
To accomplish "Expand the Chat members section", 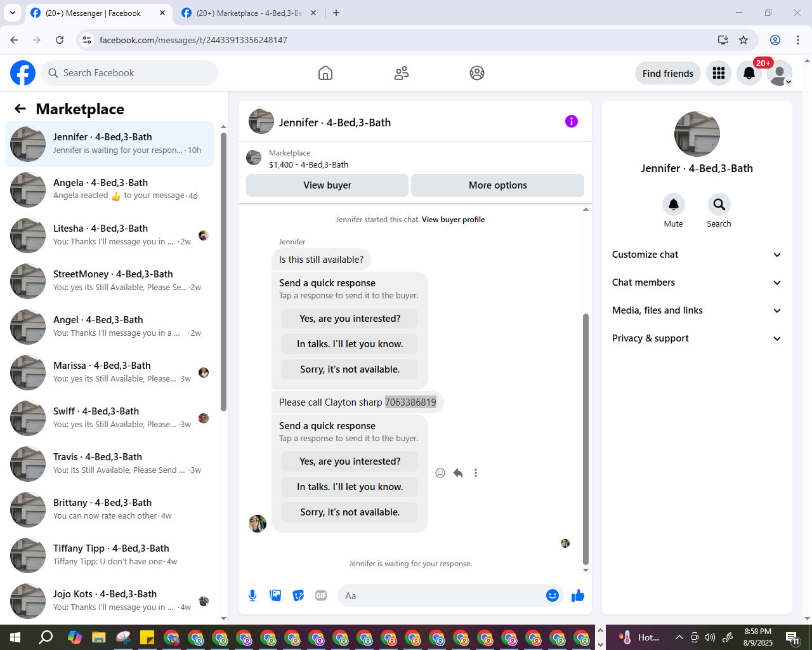I will 697,282.
